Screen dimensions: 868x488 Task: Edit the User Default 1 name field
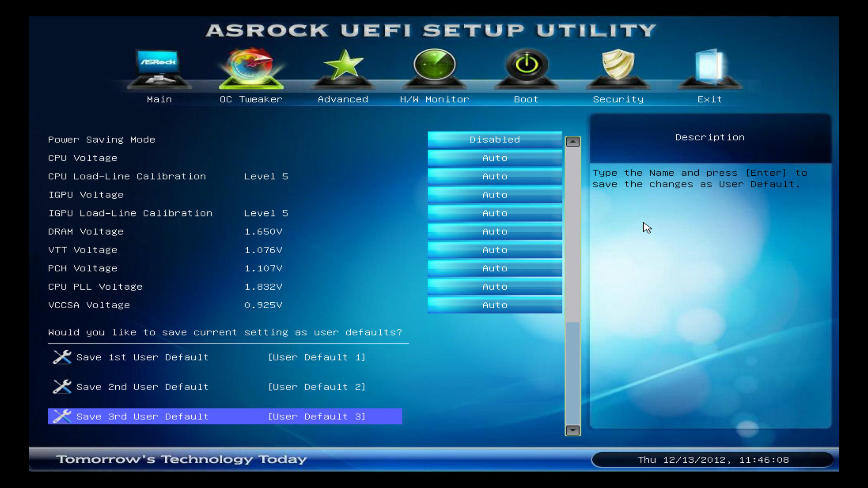point(316,357)
